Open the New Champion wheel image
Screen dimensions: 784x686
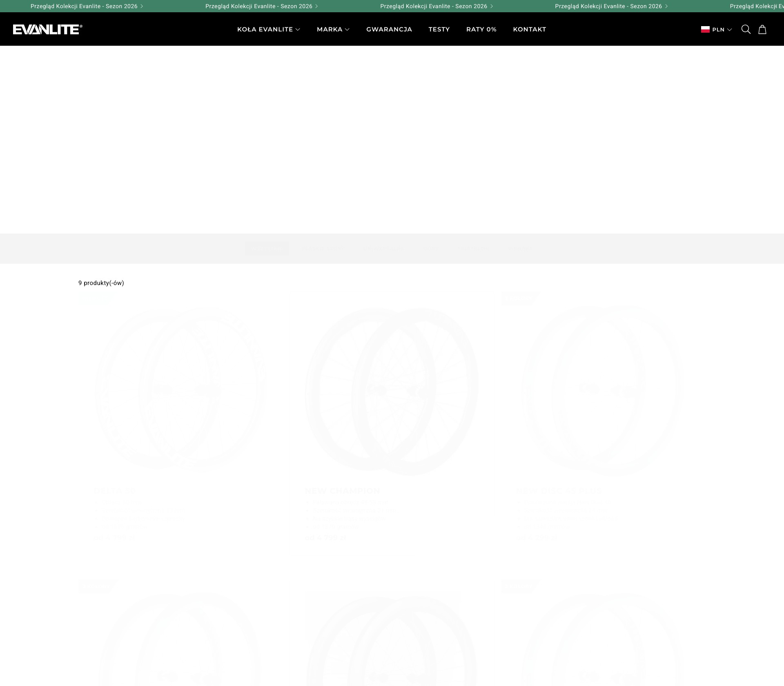(x=392, y=392)
